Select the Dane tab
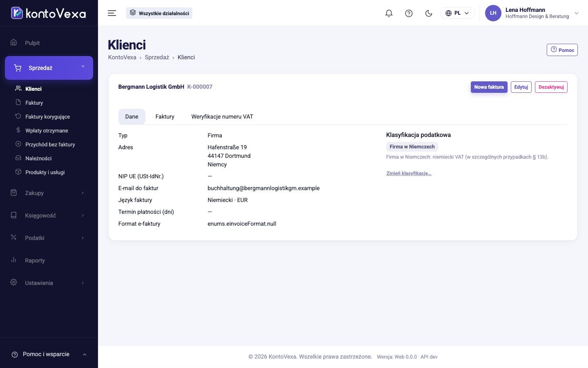This screenshot has height=368, width=588. pos(131,117)
